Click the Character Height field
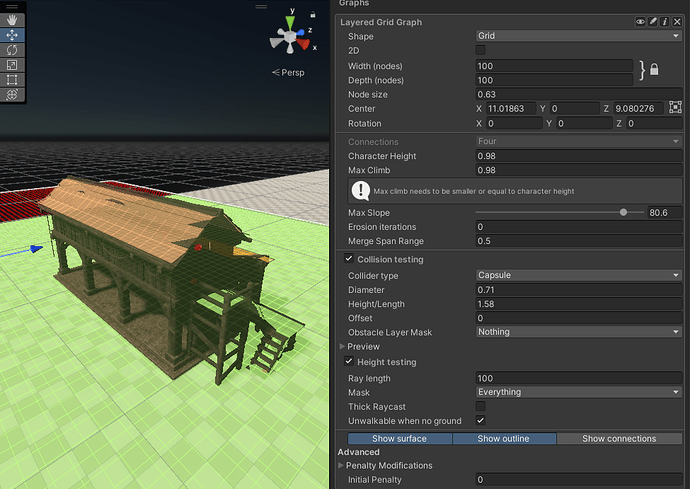The height and width of the screenshot is (489, 690). 579,156
